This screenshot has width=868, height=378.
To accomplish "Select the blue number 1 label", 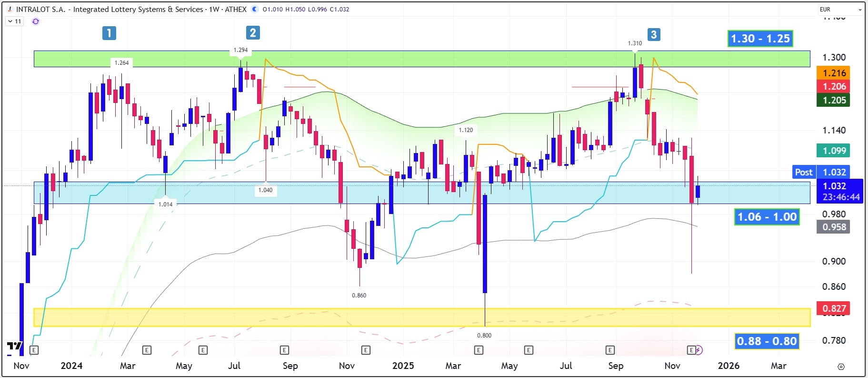I will point(109,33).
